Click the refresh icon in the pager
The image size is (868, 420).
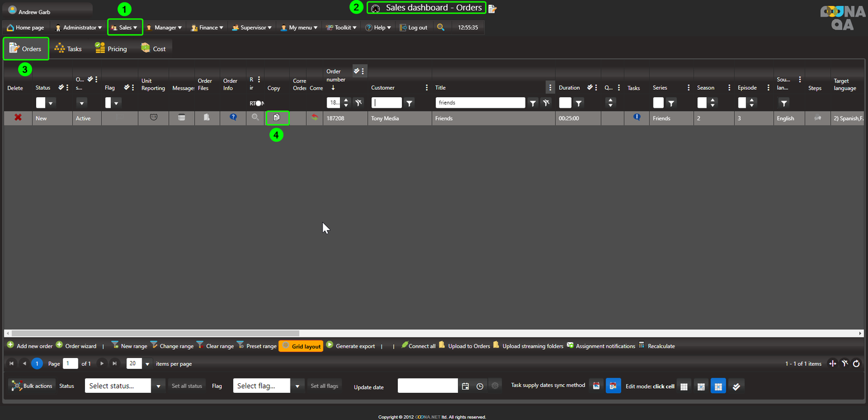856,363
